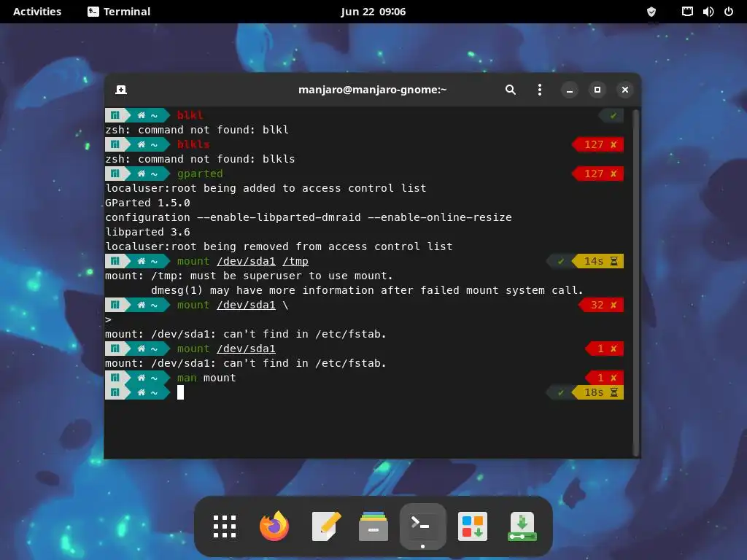The width and height of the screenshot is (747, 560).
Task: Click the red 'blkl' command text
Action: 190,115
